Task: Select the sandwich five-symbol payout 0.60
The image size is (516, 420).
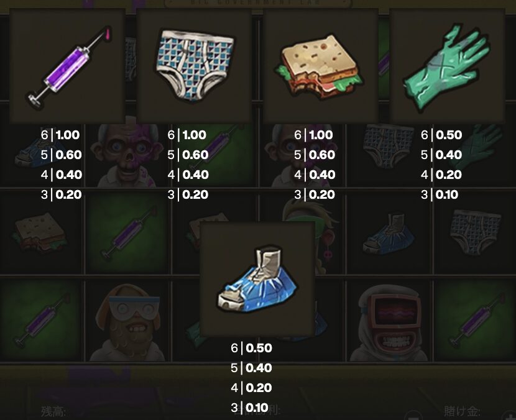Action: coord(315,155)
